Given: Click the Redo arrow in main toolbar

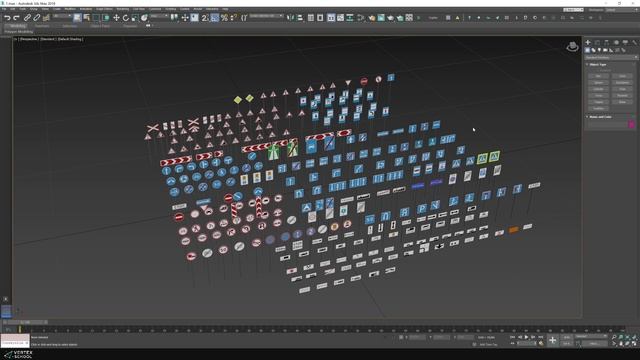Looking at the screenshot, I should click(16, 18).
